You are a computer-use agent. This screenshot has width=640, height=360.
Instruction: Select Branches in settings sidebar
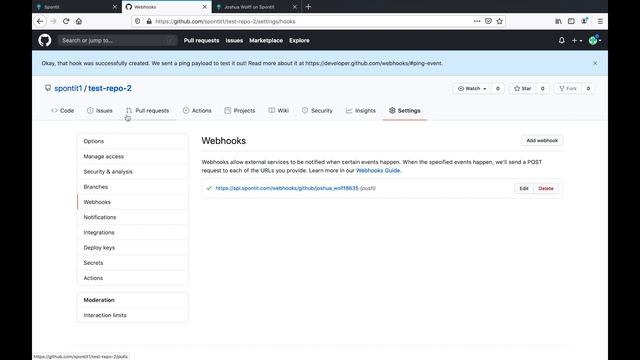pos(133,187)
